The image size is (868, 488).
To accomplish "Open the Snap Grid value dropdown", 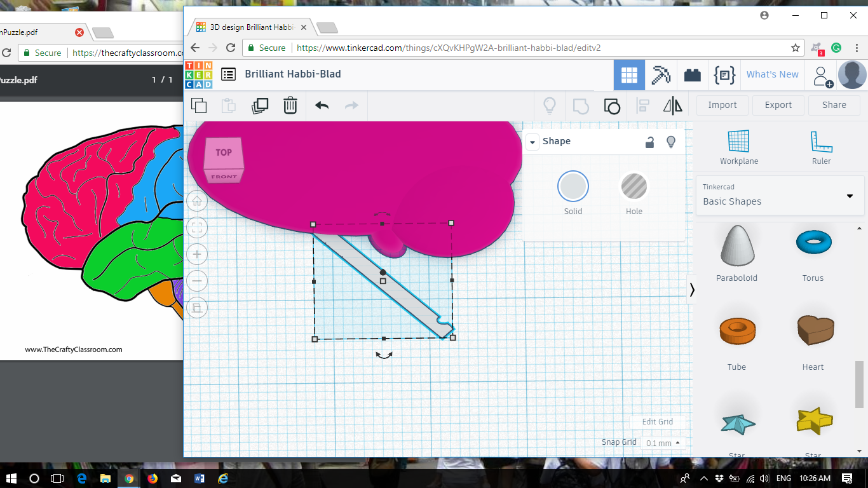I will (x=663, y=443).
